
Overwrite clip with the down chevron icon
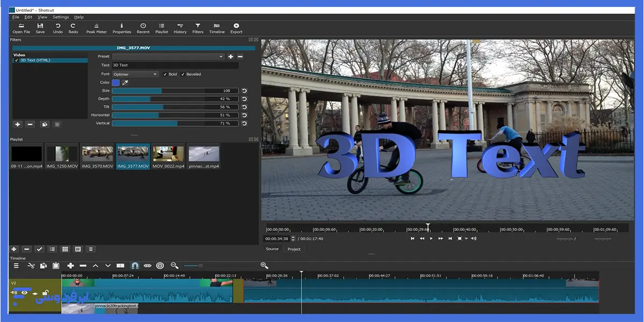(x=108, y=266)
